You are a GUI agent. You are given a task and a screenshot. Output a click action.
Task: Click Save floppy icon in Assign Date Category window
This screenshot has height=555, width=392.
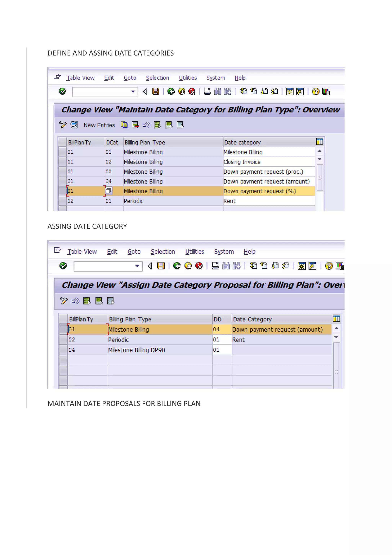[161, 266]
